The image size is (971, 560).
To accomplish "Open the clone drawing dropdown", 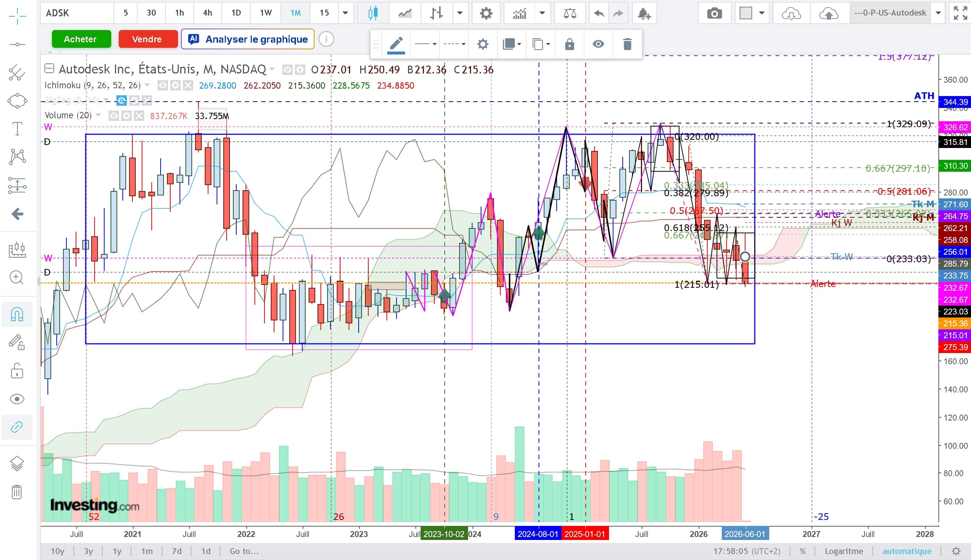I will click(541, 44).
